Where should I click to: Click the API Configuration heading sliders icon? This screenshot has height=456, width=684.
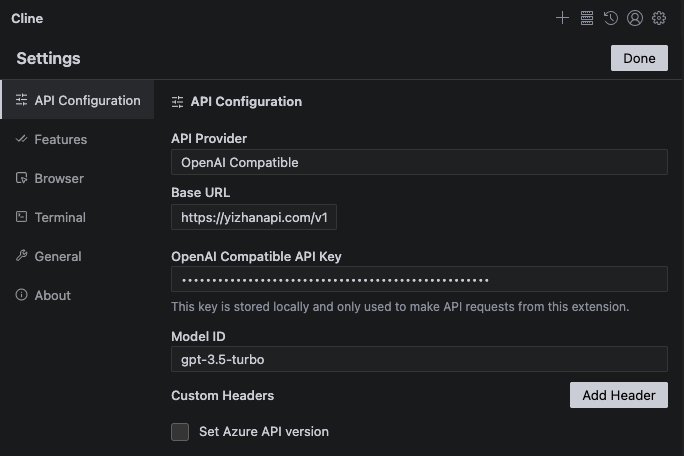click(178, 101)
